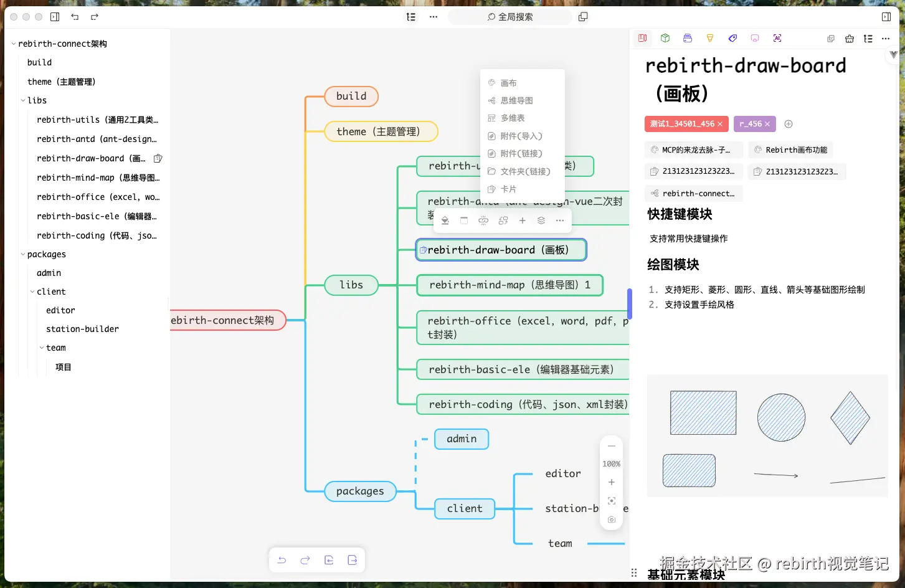Click the fill color paint-bucket icon on node toolbar
Image resolution: width=905 pixels, height=588 pixels.
click(x=445, y=220)
